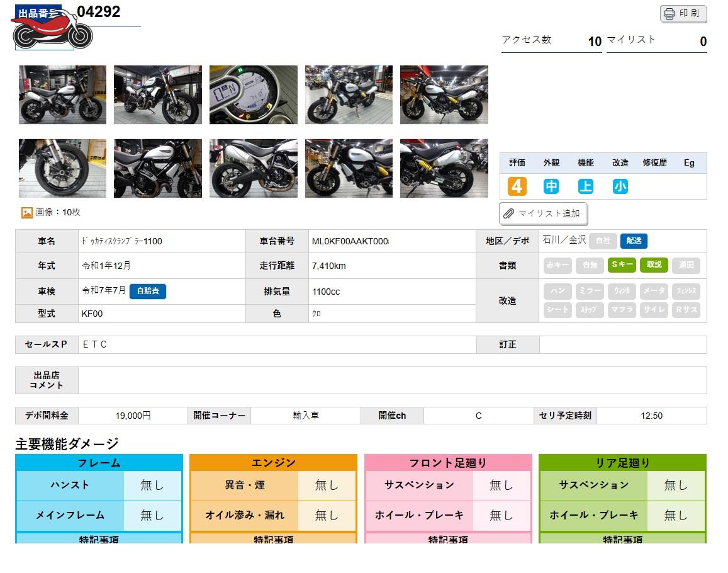Click the blue 中 exterior grade badge
The width and height of the screenshot is (728, 573).
pos(551,186)
